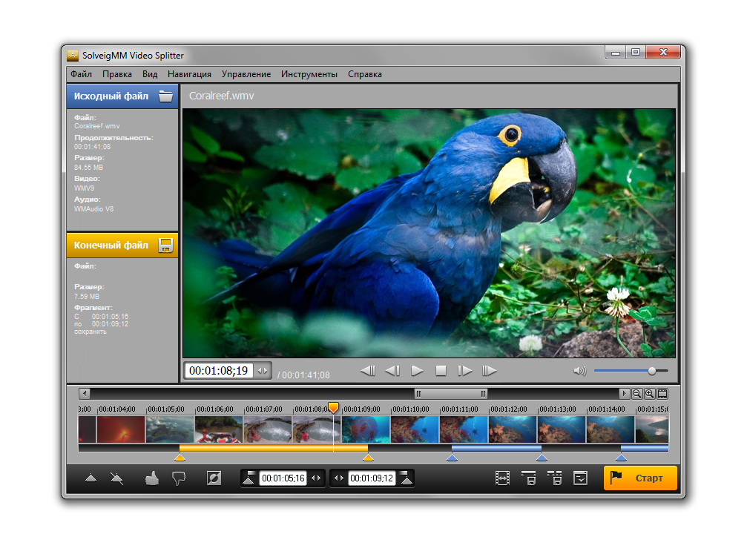Screen dimensions: 747x560
Task: Click the remove marker icon
Action: tap(116, 479)
